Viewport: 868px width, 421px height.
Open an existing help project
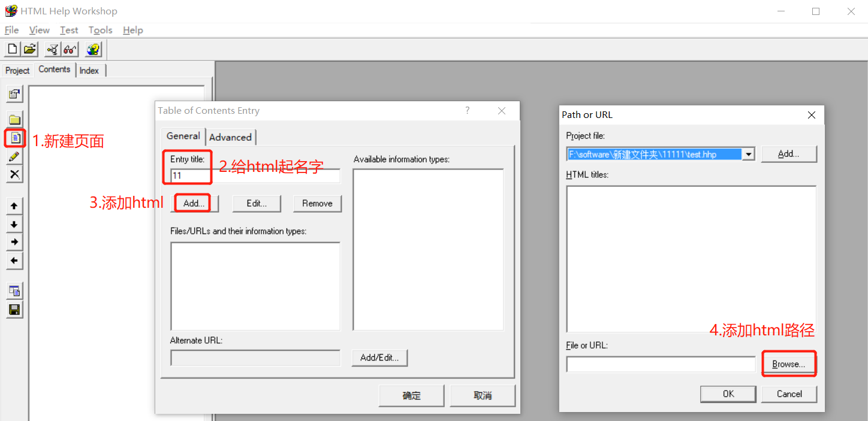[x=30, y=49]
